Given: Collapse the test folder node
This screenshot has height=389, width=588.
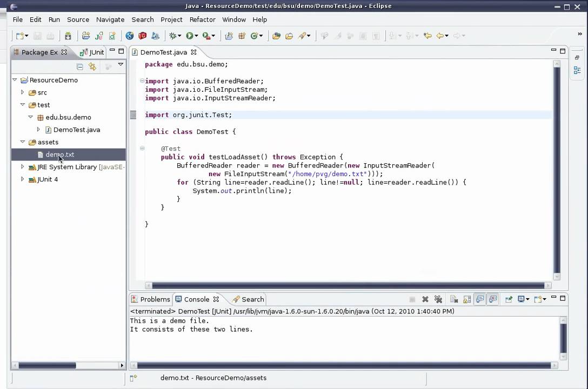Looking at the screenshot, I should tap(23, 105).
